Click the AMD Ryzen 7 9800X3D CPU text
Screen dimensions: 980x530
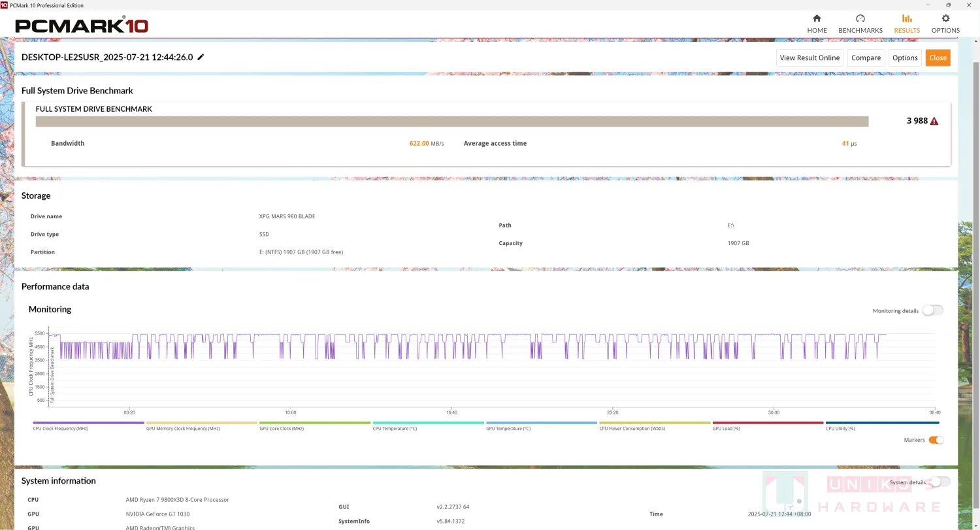[177, 500]
